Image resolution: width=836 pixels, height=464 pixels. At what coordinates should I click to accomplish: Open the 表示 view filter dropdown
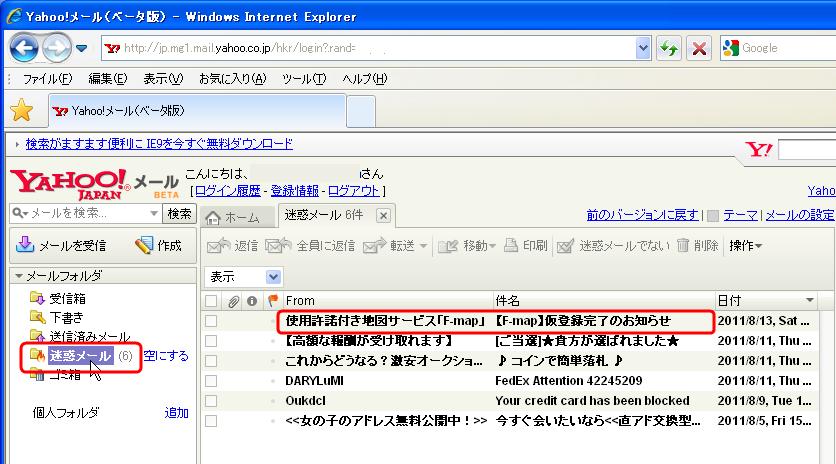[x=244, y=277]
